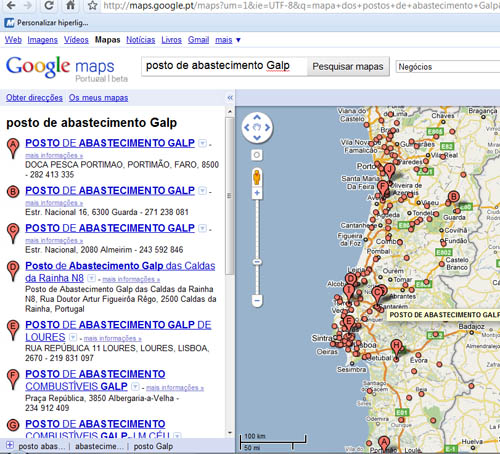Click the map zoom slider handle
The height and width of the screenshot is (454, 500).
pyautogui.click(x=257, y=262)
